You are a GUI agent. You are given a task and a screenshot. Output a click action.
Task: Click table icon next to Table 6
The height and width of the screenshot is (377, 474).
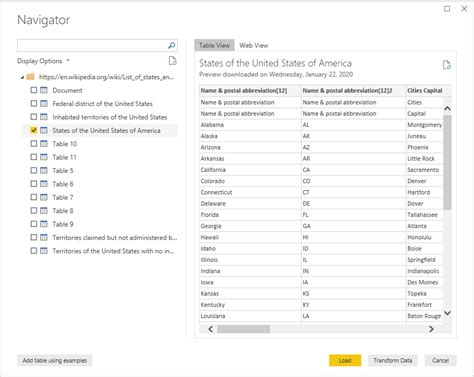(x=44, y=184)
